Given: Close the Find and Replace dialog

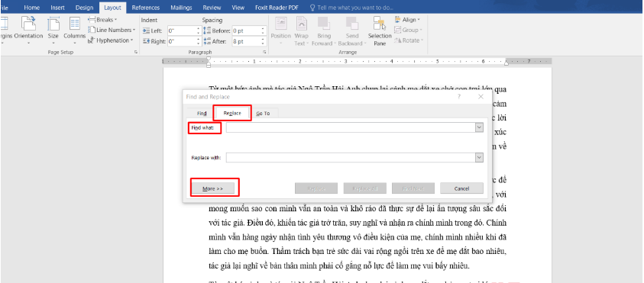Looking at the screenshot, I should pos(481,97).
